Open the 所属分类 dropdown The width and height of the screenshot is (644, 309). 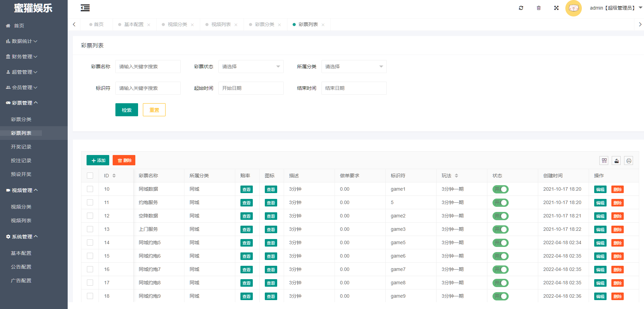tap(354, 67)
